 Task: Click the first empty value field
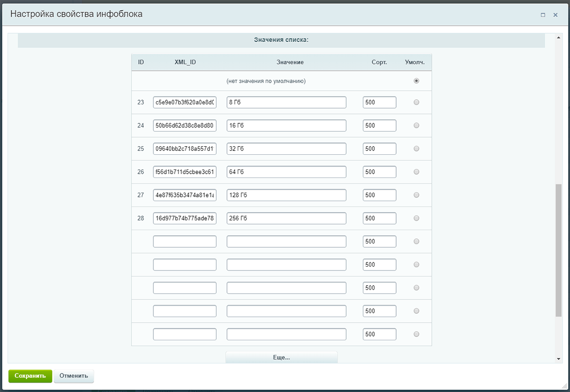pyautogui.click(x=286, y=242)
